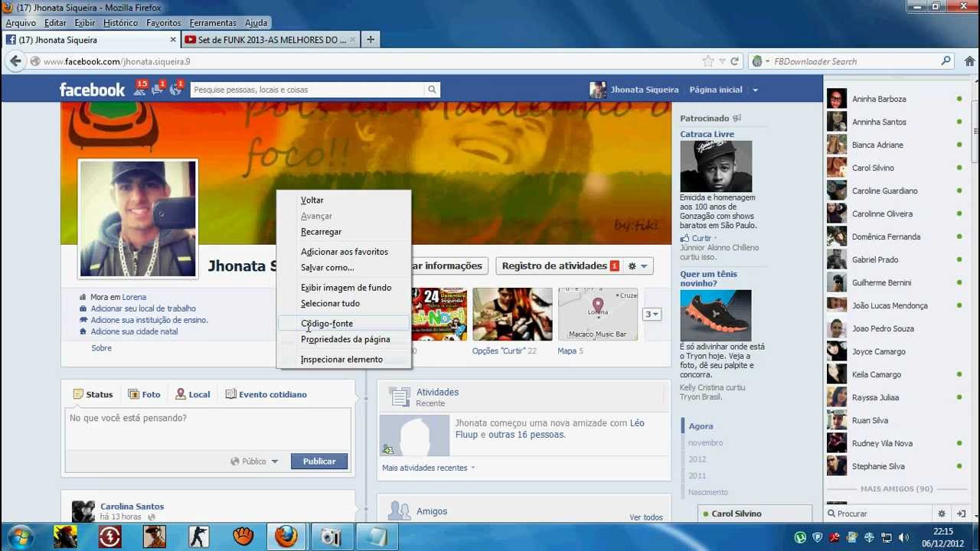Open Carolina Santos post author link
Screen dimensions: 980x551
click(132, 507)
